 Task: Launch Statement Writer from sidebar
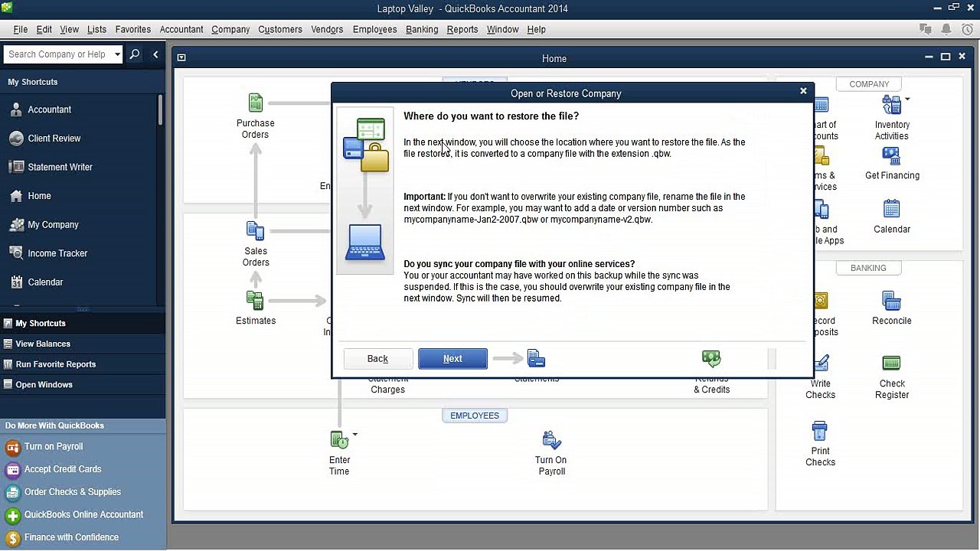click(x=60, y=167)
